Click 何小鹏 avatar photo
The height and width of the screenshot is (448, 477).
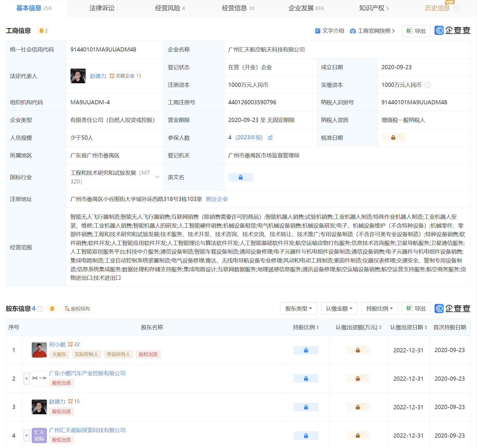[39, 350]
